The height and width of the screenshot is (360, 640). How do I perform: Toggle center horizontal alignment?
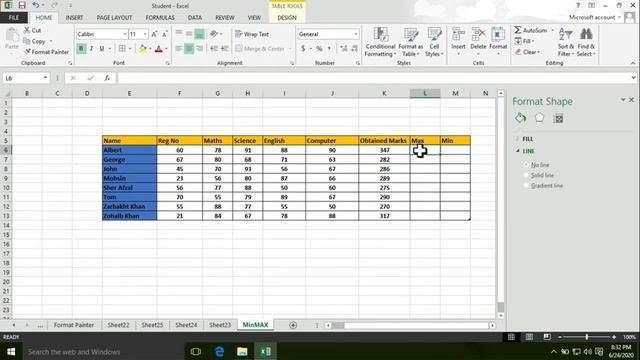(189, 49)
